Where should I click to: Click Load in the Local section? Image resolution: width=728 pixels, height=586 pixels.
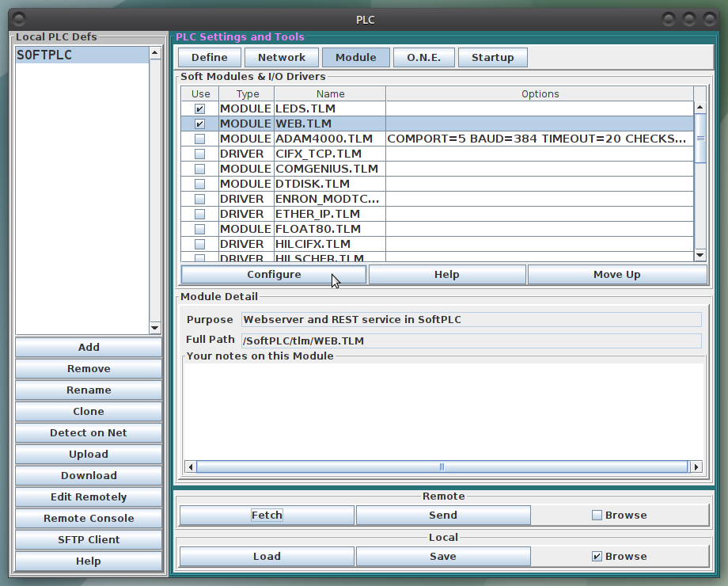pos(267,557)
